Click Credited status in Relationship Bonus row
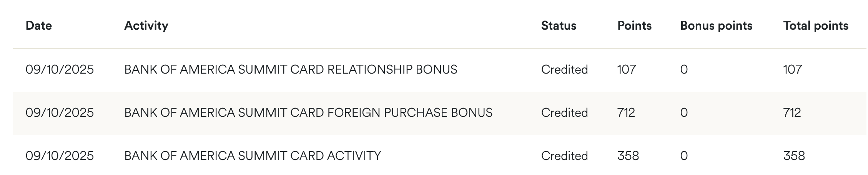Viewport: 868px width, 175px height. [x=564, y=69]
